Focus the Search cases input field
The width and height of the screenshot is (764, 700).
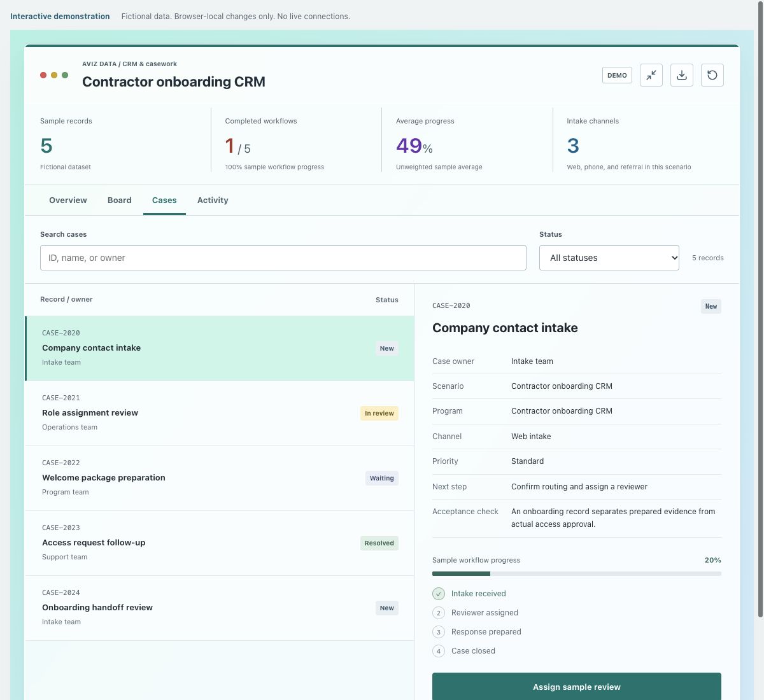pyautogui.click(x=283, y=258)
